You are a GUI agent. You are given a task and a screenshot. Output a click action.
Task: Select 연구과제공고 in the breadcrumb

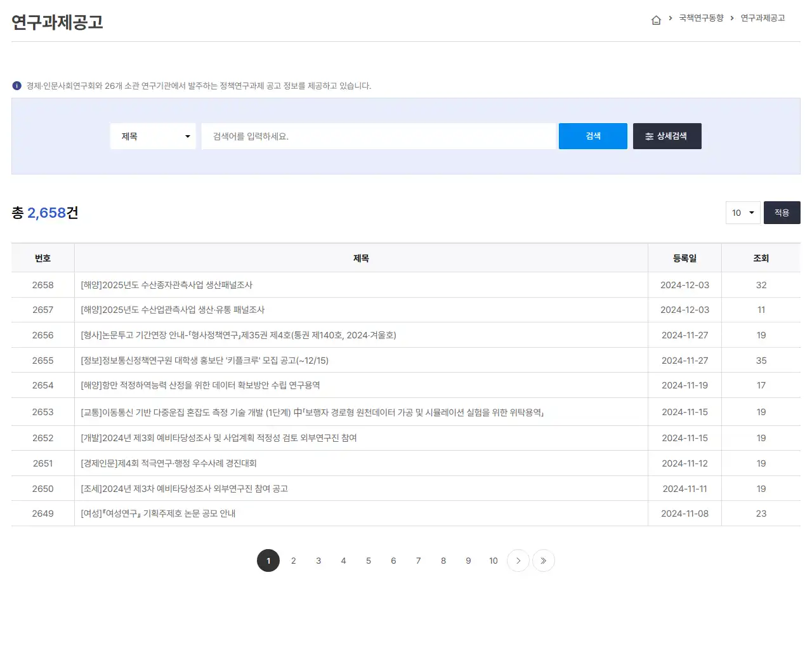pos(761,19)
